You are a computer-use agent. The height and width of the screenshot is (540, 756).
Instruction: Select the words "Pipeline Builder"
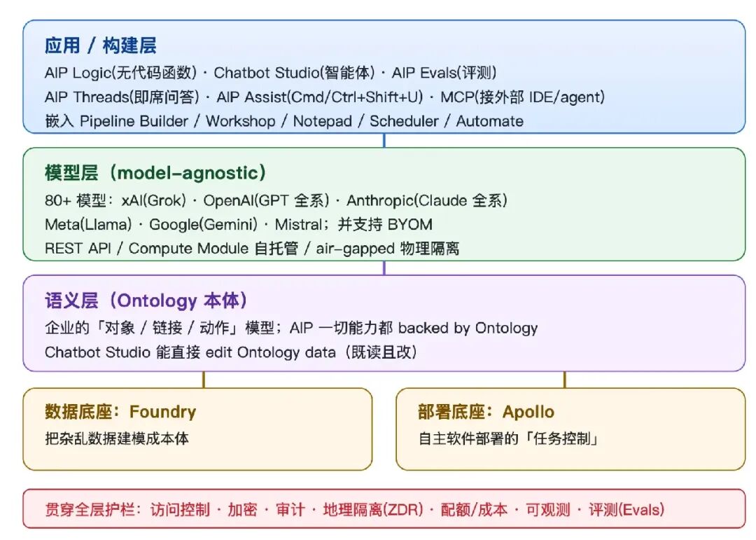pyautogui.click(x=134, y=121)
